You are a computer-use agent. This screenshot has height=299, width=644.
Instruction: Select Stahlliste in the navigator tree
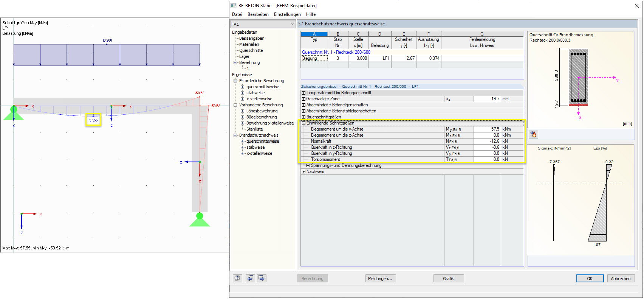pos(255,129)
